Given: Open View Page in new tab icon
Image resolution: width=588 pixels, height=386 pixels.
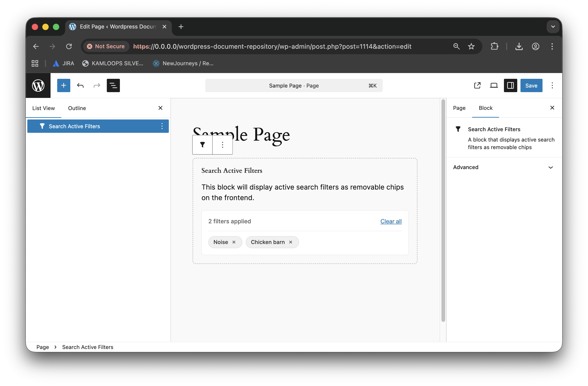Looking at the screenshot, I should pyautogui.click(x=477, y=85).
